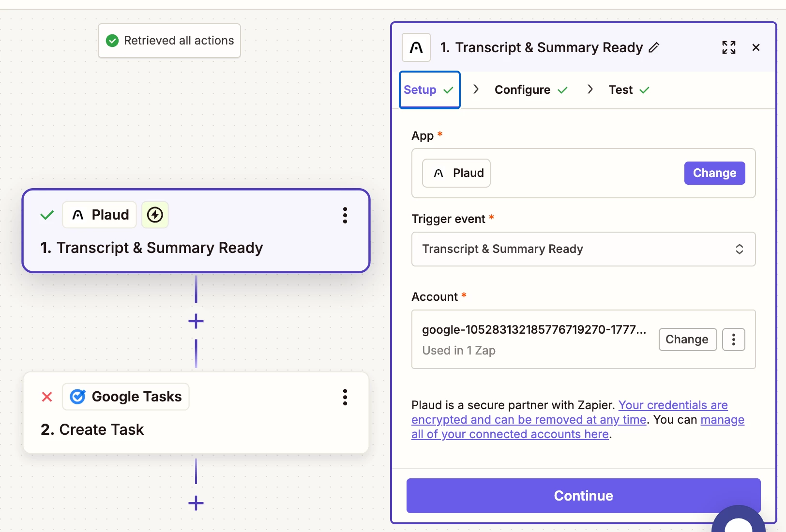Close the step editor panel
Image resolution: width=786 pixels, height=532 pixels.
[756, 47]
